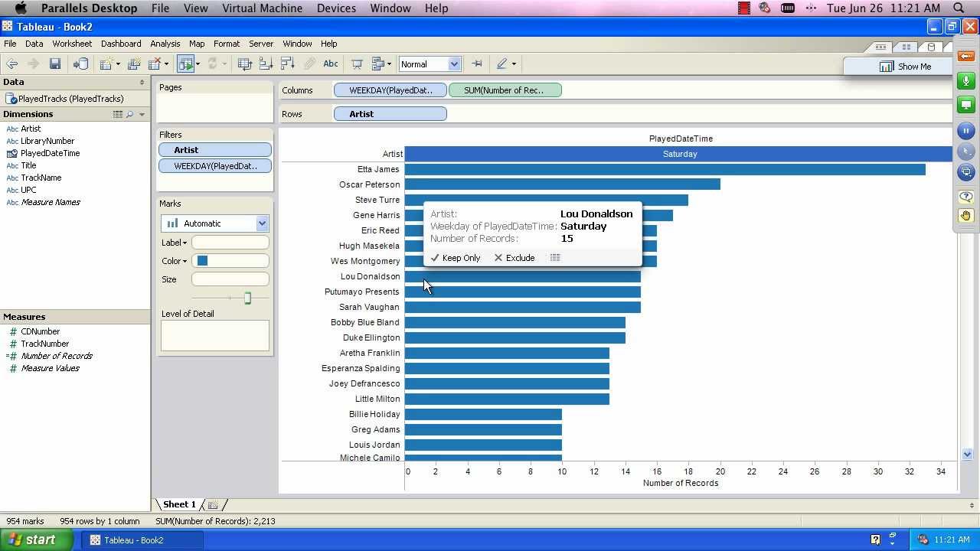Viewport: 980px width, 551px height.
Task: Click the chart's vertical scroll down arrow
Action: (967, 454)
